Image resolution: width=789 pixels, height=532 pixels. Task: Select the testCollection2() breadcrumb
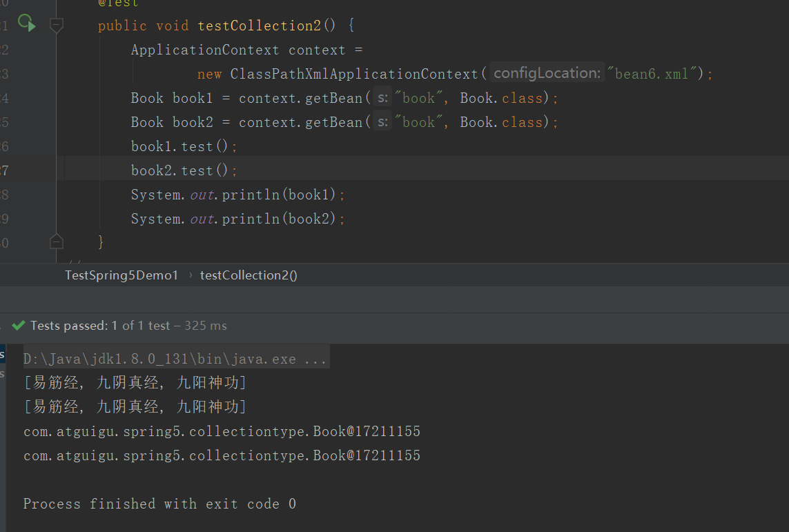pos(249,275)
